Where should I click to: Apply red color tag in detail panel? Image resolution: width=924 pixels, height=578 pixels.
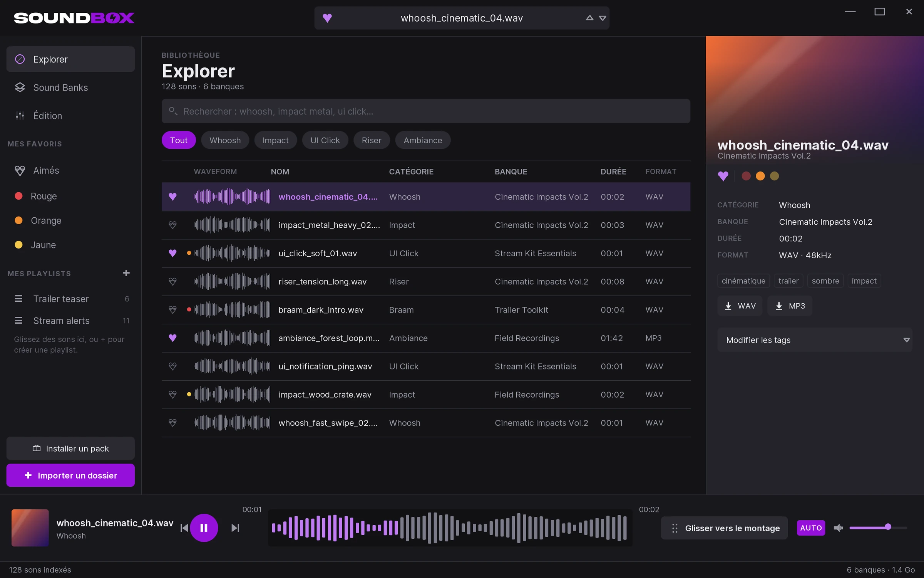click(x=746, y=176)
